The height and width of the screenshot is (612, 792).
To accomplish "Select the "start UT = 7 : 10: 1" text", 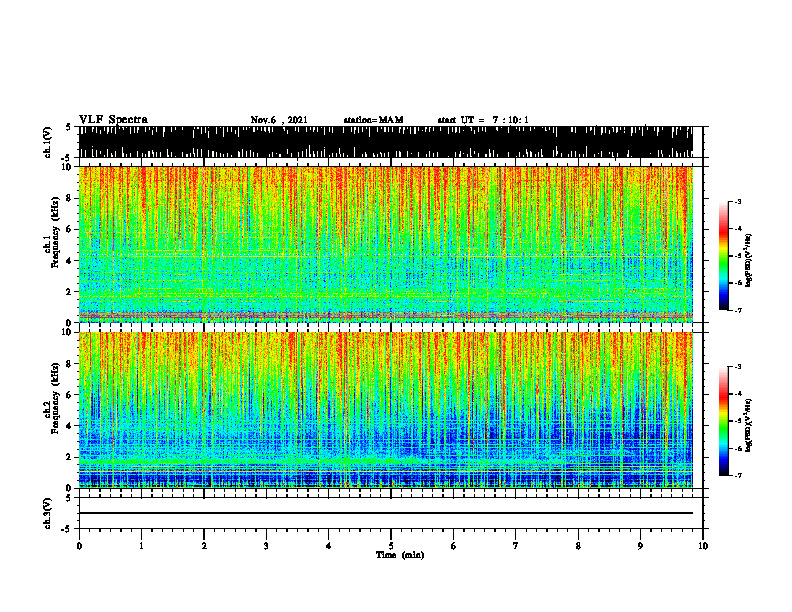I will [x=483, y=120].
